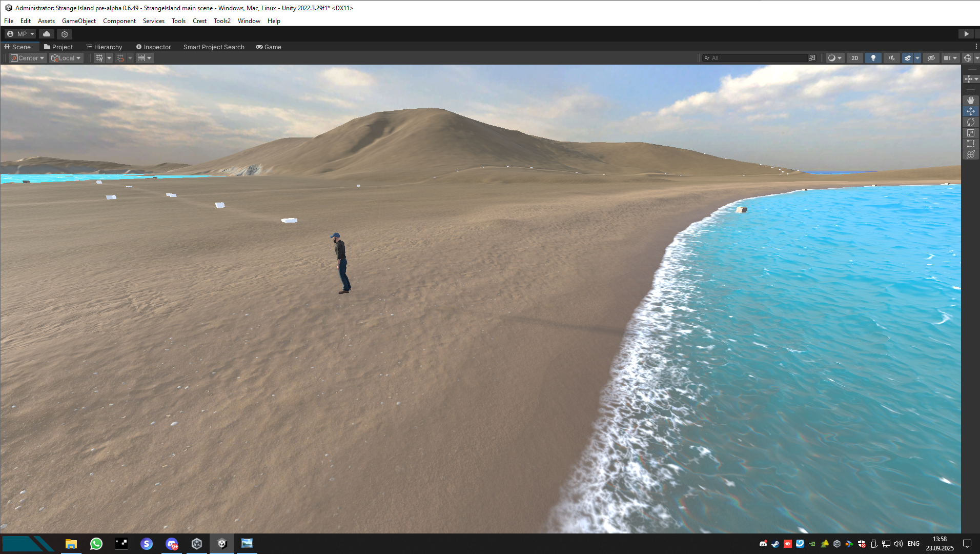Open the Tools menu
The height and width of the screenshot is (554, 980).
point(178,21)
